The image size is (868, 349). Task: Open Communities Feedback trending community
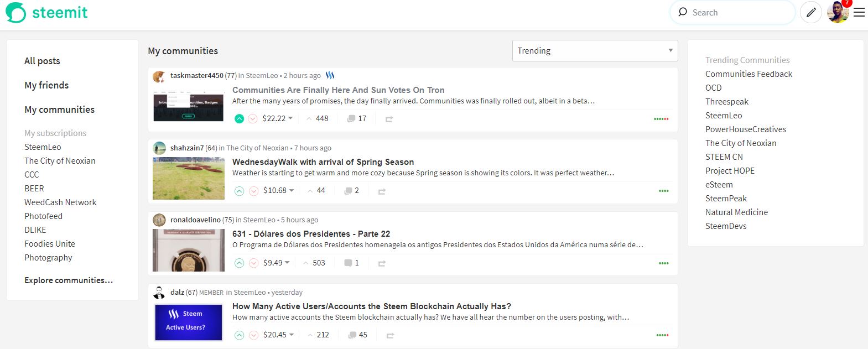pos(749,74)
